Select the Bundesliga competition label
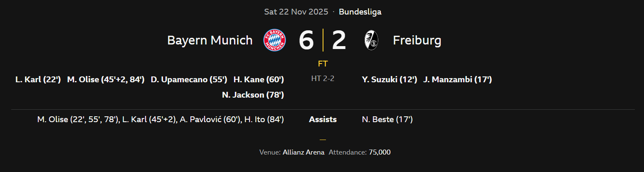Image resolution: width=644 pixels, height=172 pixels. [x=360, y=12]
